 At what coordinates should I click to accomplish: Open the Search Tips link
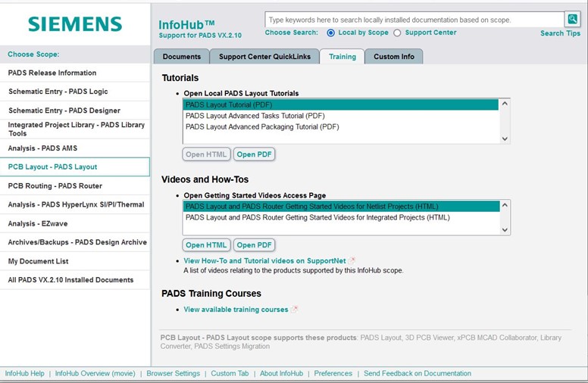(560, 33)
